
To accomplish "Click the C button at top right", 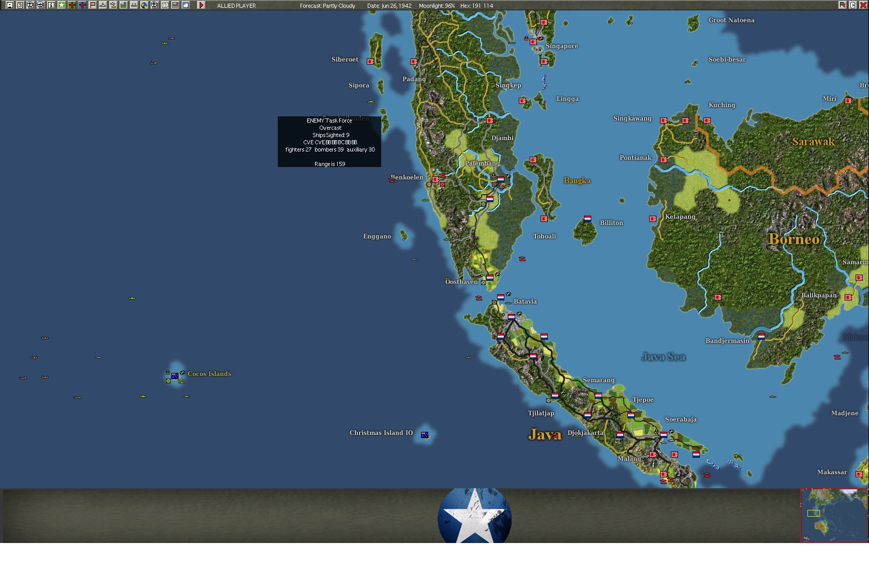I will pyautogui.click(x=852, y=5).
